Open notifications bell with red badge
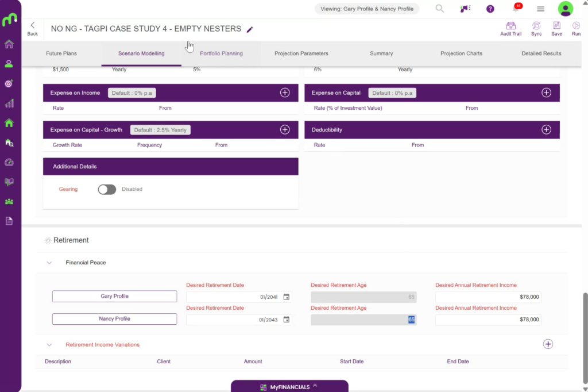The image size is (588, 392). [x=516, y=8]
